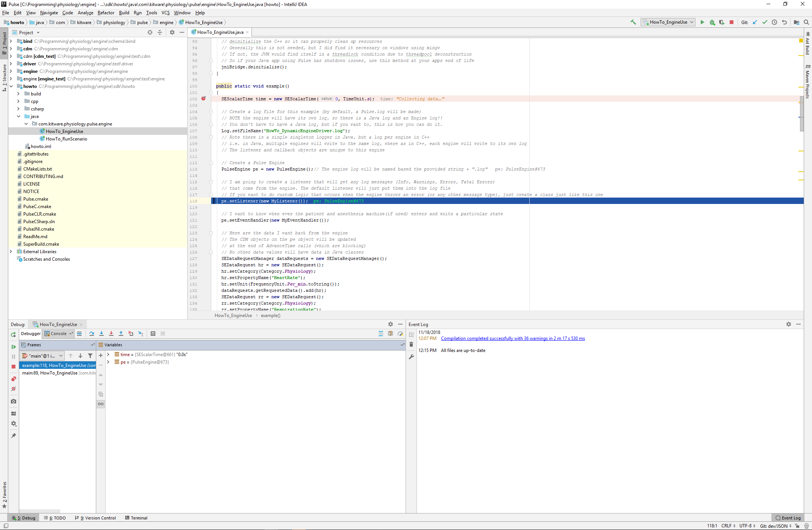Resume program in debug sidebar
The height and width of the screenshot is (530, 812).
click(14, 347)
